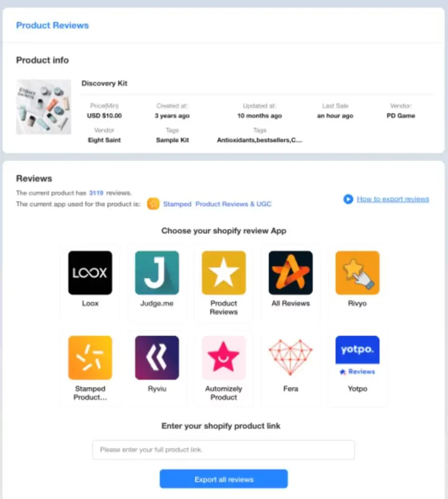Pick the Ryviu app icon
448x499 pixels.
(157, 358)
